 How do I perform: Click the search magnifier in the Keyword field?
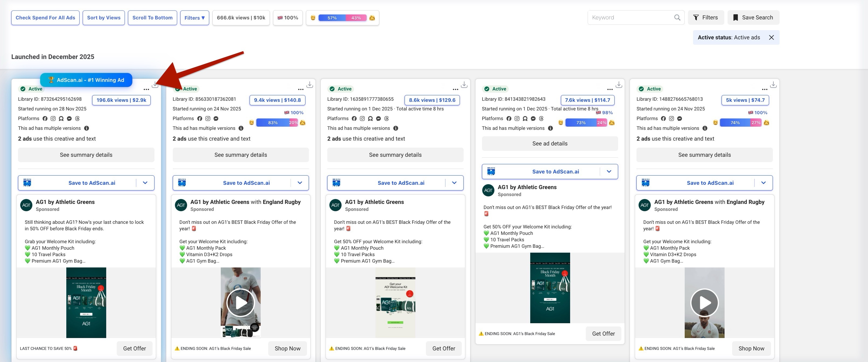pyautogui.click(x=677, y=17)
